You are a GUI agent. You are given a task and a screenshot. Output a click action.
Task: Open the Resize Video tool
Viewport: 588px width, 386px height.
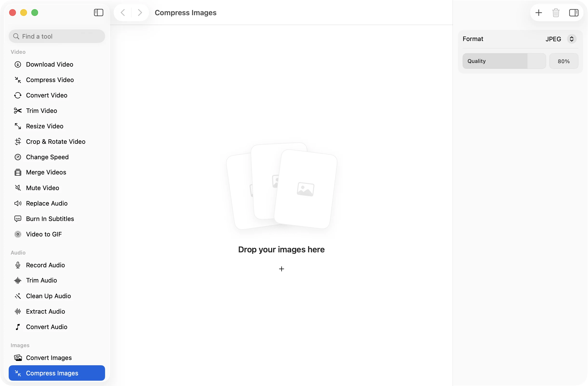[x=57, y=126]
